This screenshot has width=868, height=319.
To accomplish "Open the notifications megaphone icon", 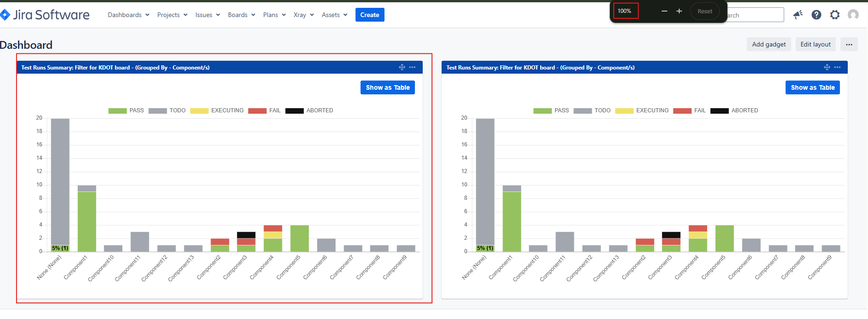I will pyautogui.click(x=798, y=15).
